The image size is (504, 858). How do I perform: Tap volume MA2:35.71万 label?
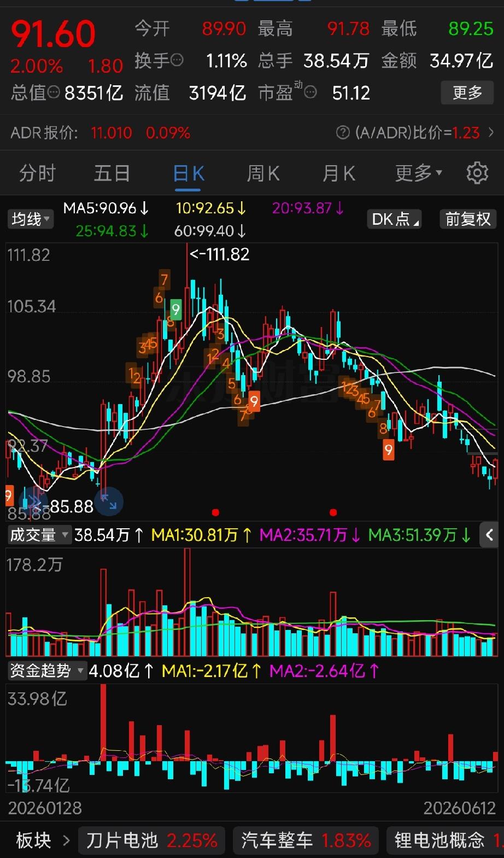310,534
